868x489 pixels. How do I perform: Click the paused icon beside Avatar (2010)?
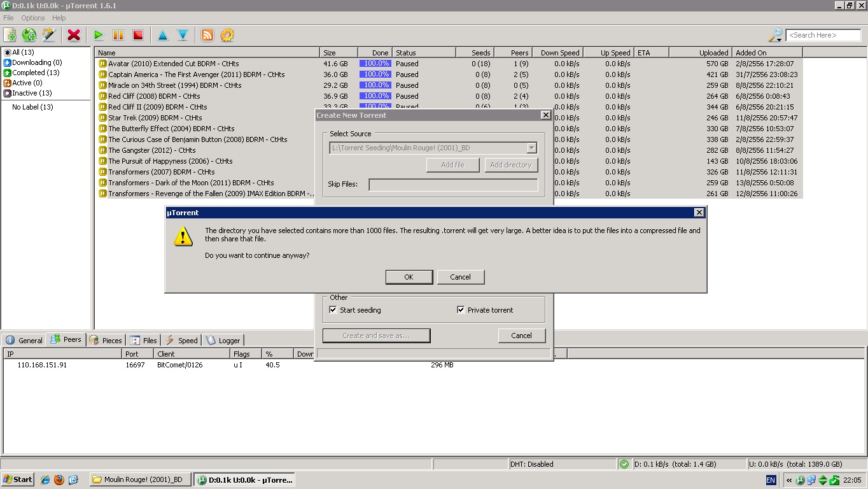click(x=102, y=64)
